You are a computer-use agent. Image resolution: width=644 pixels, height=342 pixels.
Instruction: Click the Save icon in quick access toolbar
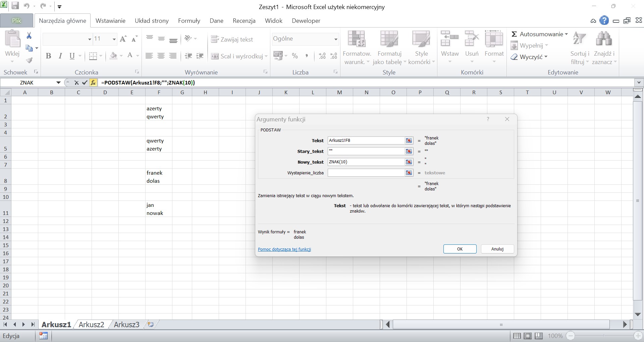coord(15,6)
